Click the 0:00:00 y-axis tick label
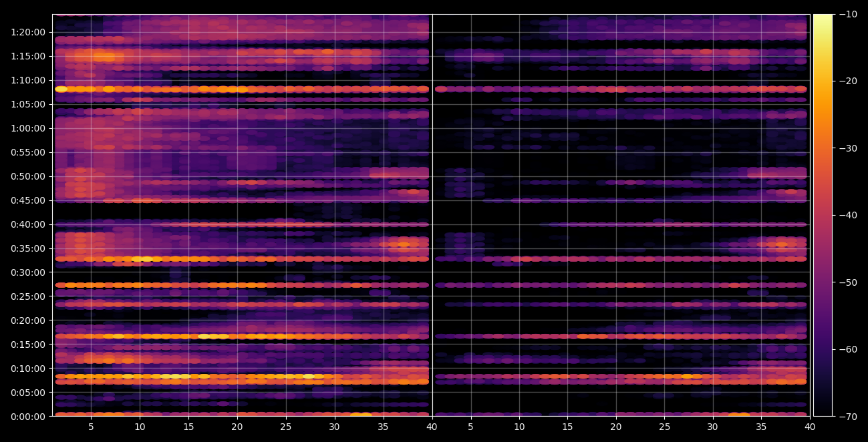This screenshot has width=868, height=442. (x=28, y=417)
